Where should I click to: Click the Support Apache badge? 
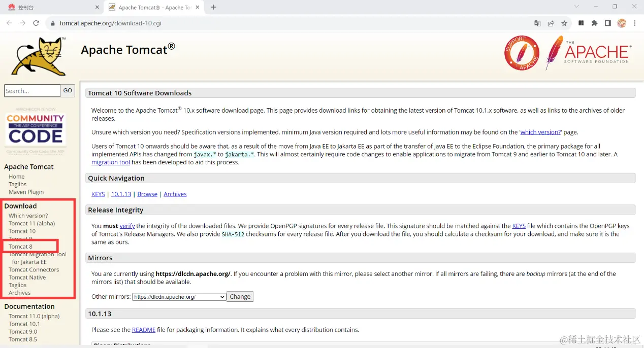[x=522, y=53]
